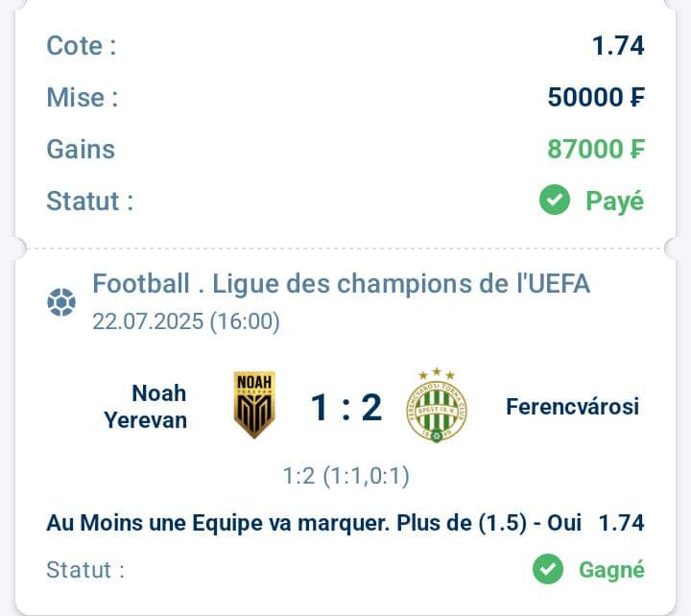
Task: Select the Payé status label
Action: (x=615, y=201)
